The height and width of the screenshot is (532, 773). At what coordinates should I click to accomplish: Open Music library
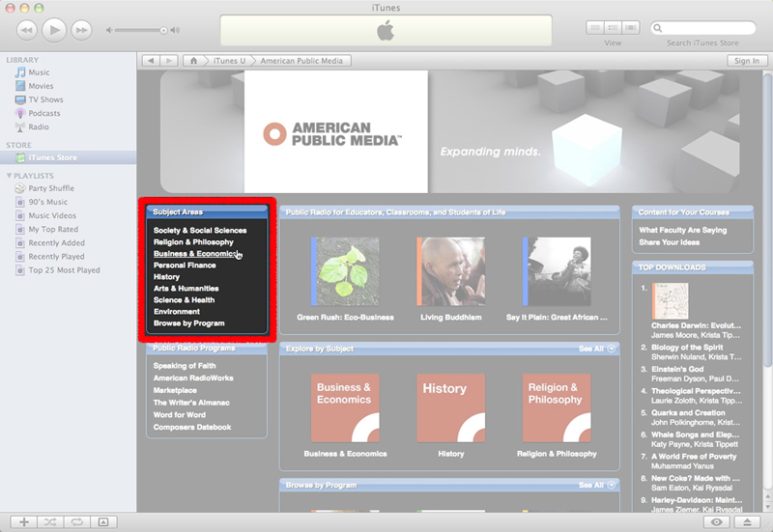click(39, 72)
